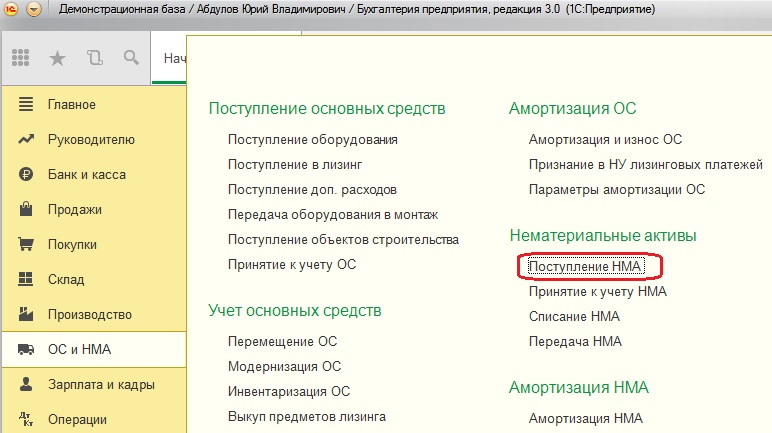Viewport: 772px width, 433px height.
Task: Click the Производство factory icon
Action: point(26,314)
